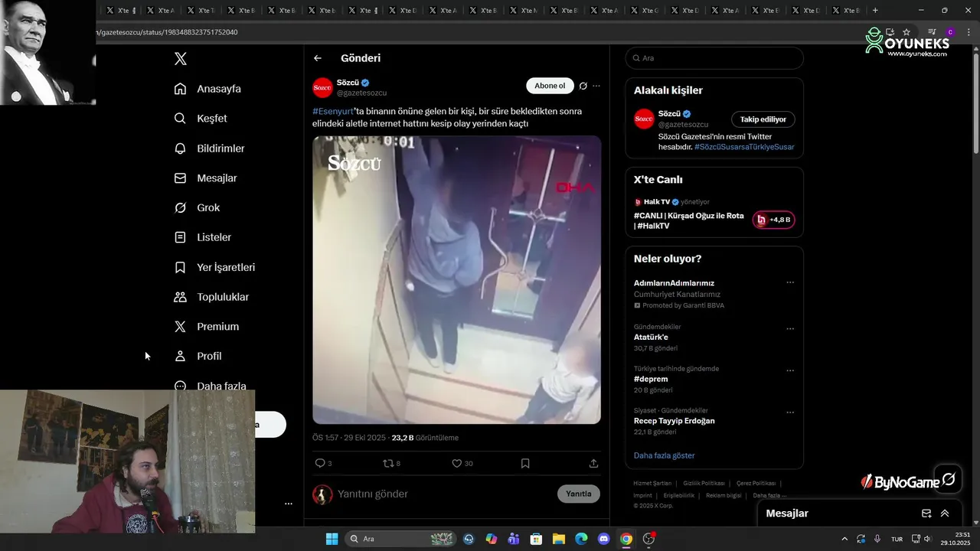Click the Sözcü name in Alakalı kişiler
This screenshot has height=551, width=980.
pyautogui.click(x=669, y=114)
